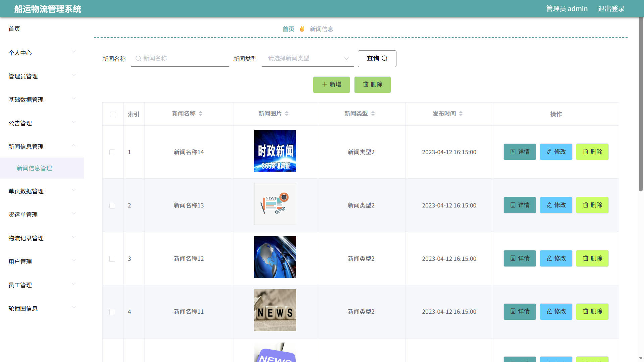Viewport: 644px width, 362px height.
Task: Click sort arrows on 新闻类型 column
Action: tap(373, 114)
